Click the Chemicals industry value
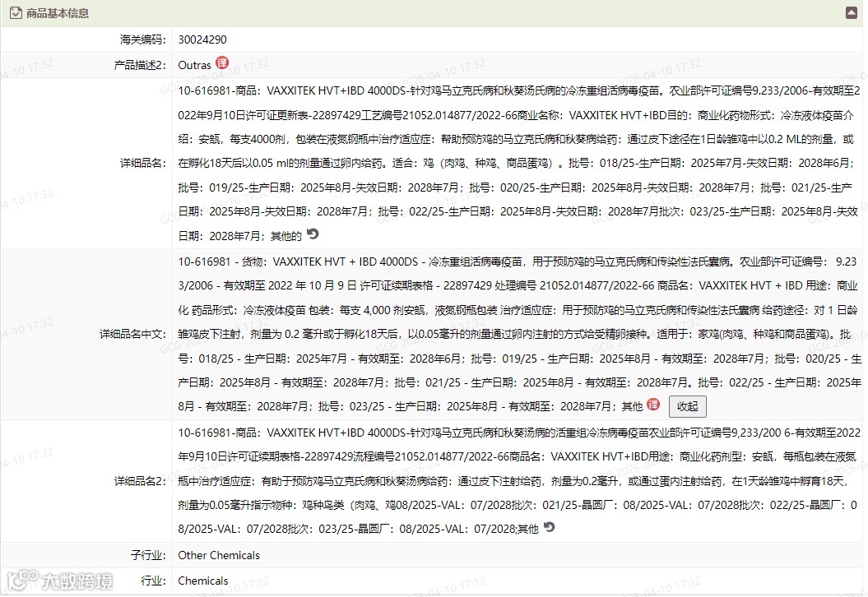868x597 pixels. pyautogui.click(x=203, y=581)
